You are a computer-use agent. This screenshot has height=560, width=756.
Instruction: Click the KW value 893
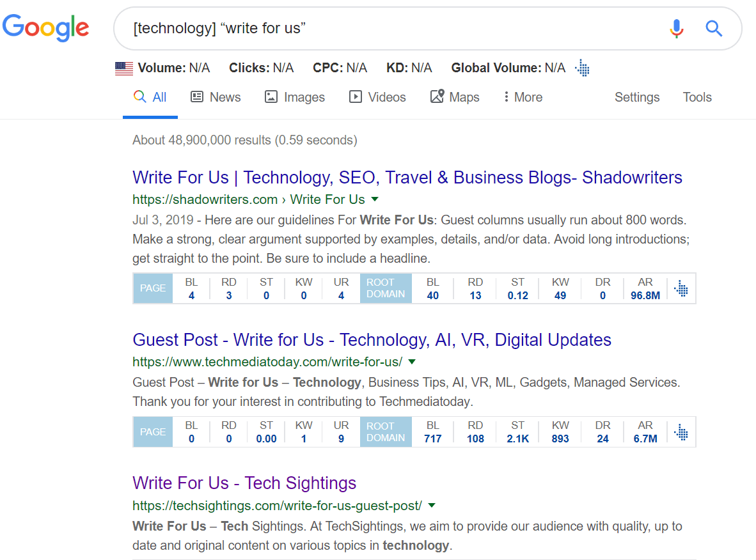click(x=560, y=439)
